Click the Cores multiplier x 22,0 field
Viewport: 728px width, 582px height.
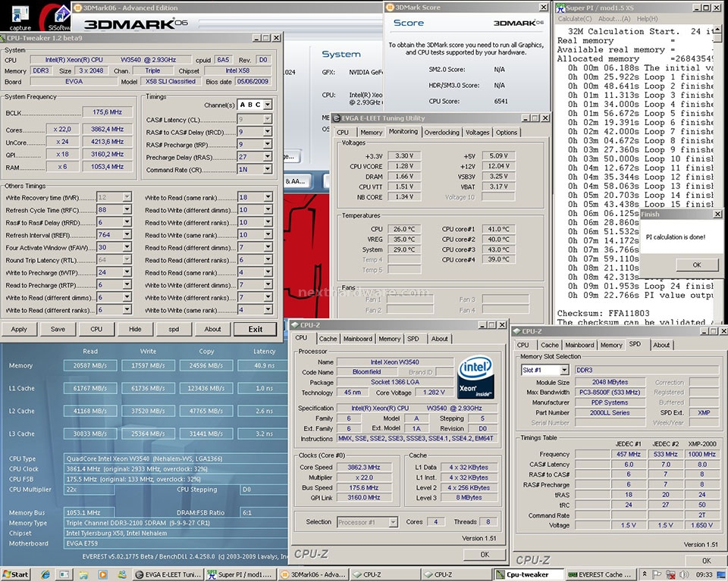click(62, 130)
